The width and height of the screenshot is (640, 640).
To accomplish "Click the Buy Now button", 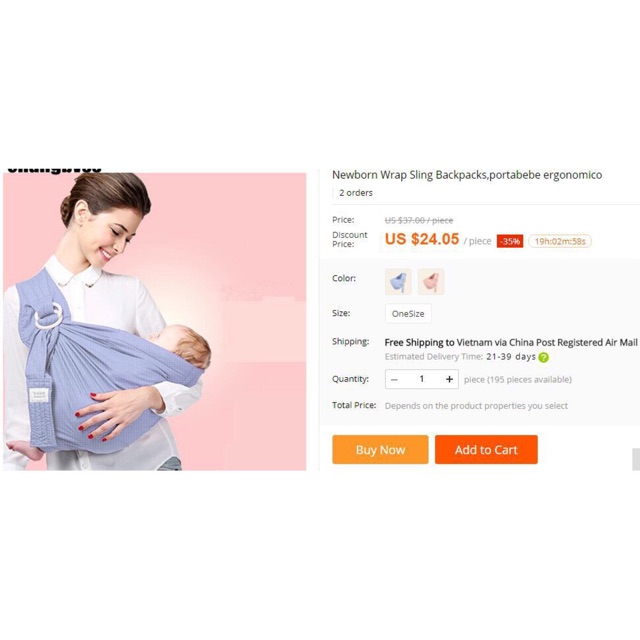I will coord(380,449).
